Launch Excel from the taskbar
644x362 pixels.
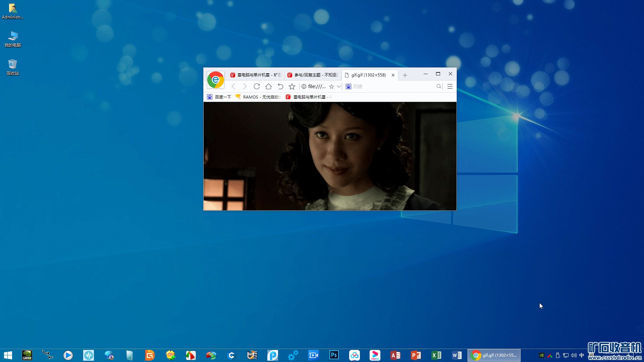436,355
